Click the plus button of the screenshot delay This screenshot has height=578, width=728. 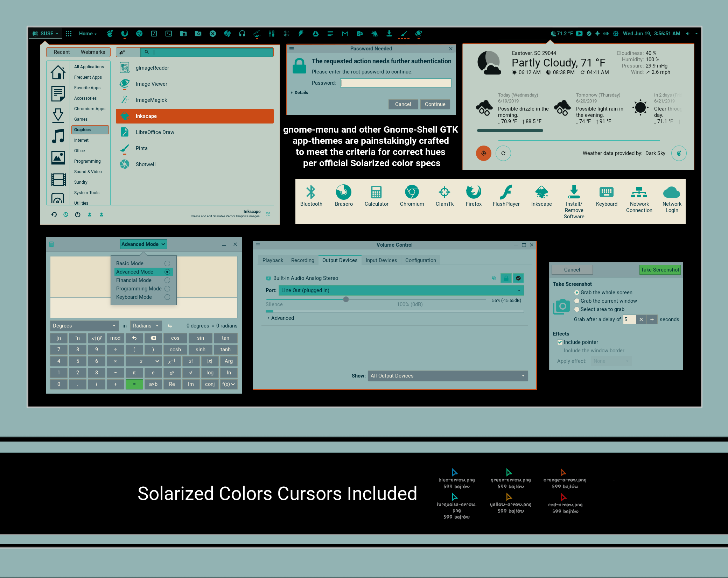652,319
